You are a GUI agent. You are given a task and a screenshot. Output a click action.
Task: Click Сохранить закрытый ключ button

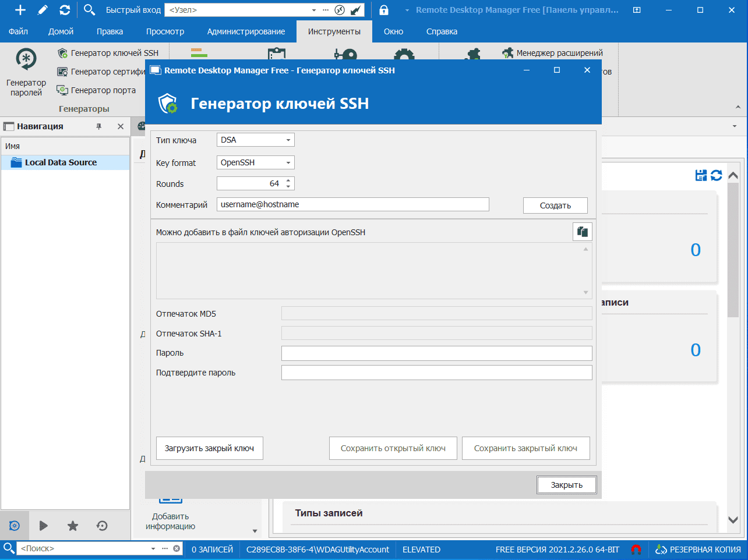(526, 448)
